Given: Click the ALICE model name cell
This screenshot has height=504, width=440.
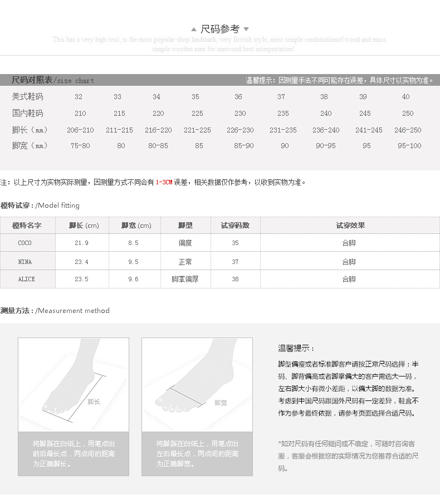Looking at the screenshot, I should click(26, 279).
